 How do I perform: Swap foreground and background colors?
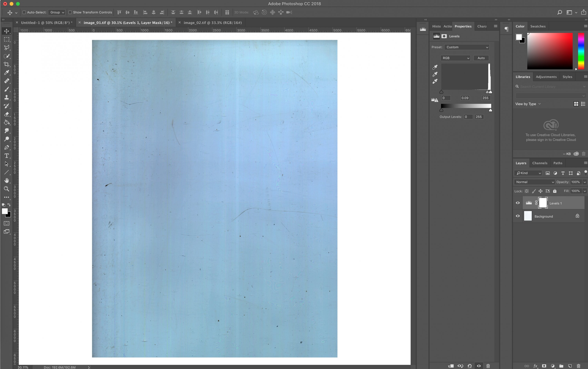[9, 205]
